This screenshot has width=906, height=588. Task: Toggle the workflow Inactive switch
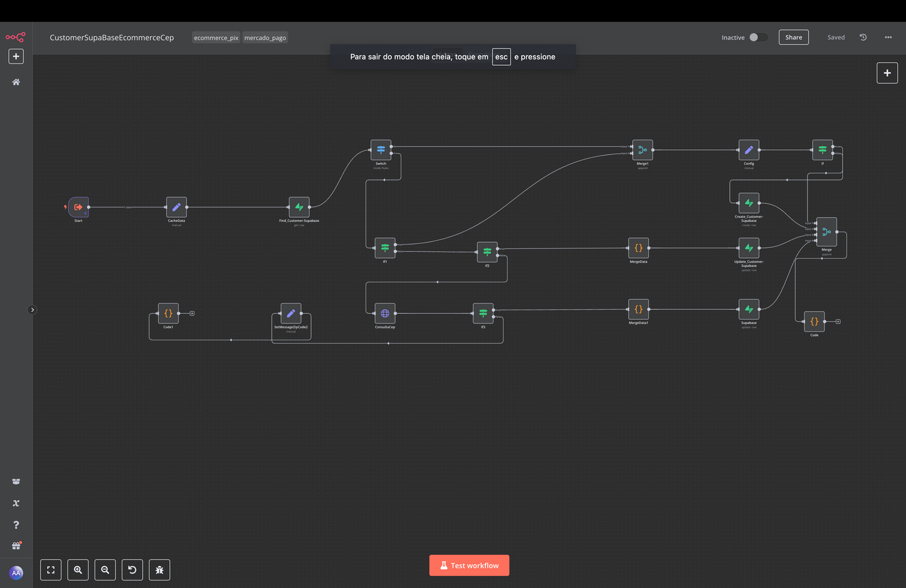(757, 38)
